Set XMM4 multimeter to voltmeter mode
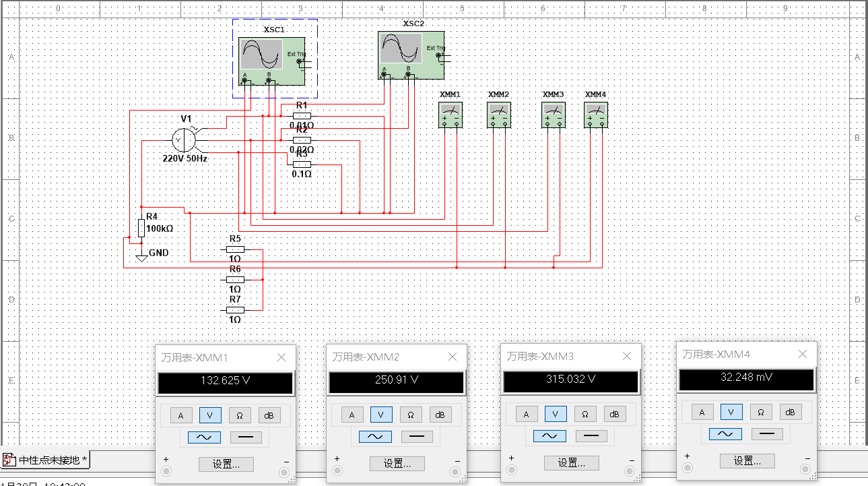This screenshot has height=486, width=868. click(x=731, y=412)
